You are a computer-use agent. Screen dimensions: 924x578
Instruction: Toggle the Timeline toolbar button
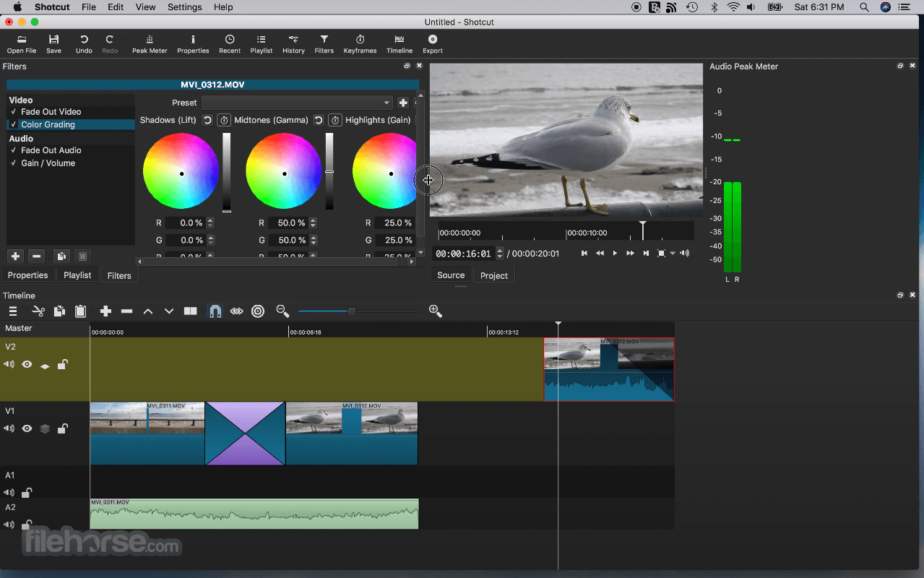pyautogui.click(x=400, y=44)
